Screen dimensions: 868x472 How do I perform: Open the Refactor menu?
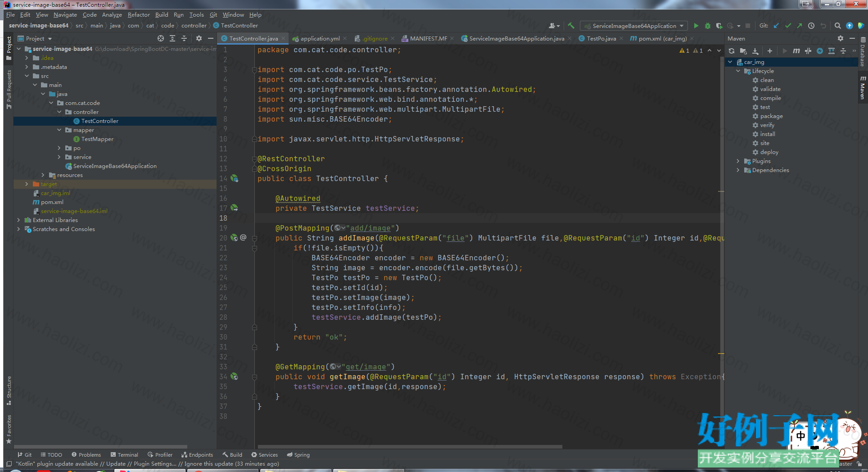139,14
